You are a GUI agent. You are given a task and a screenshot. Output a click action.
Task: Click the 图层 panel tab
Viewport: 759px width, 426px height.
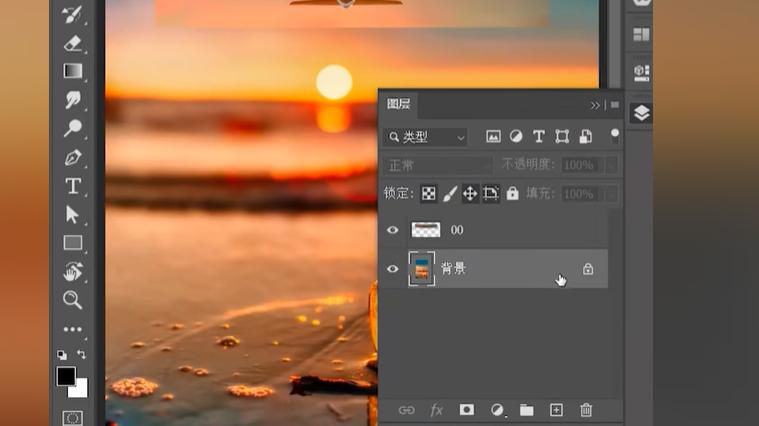(399, 104)
